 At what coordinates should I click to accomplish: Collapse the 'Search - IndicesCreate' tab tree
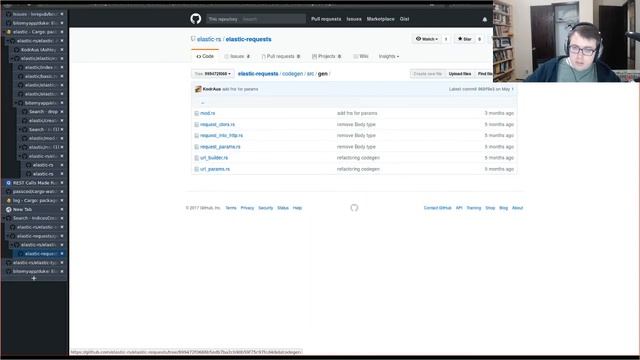[x=4, y=218]
